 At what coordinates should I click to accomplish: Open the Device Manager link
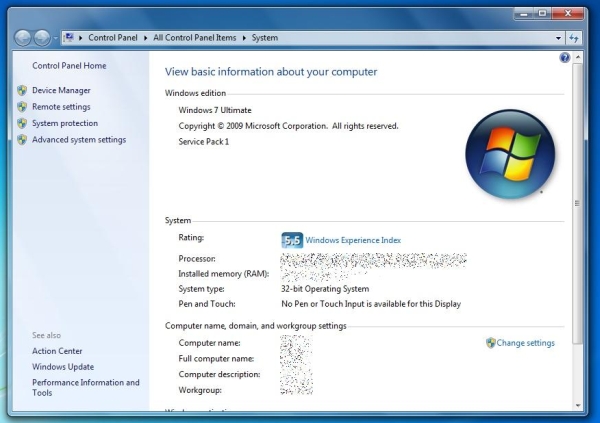click(61, 90)
